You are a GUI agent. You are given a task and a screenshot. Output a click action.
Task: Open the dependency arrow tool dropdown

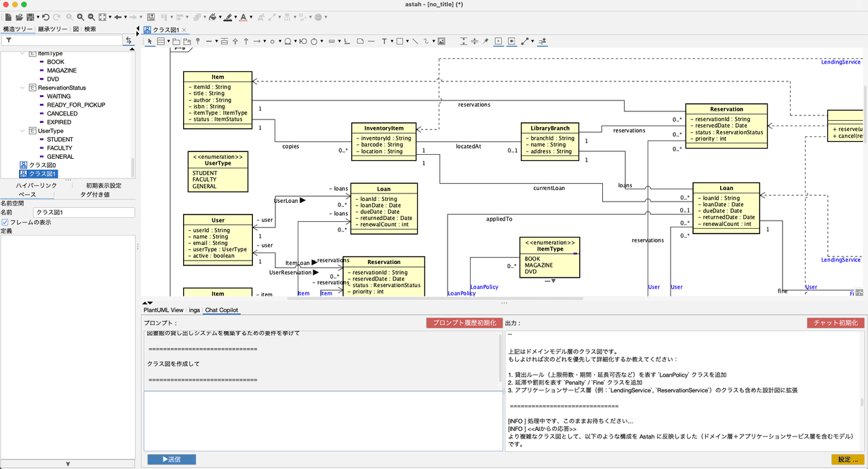tap(264, 41)
